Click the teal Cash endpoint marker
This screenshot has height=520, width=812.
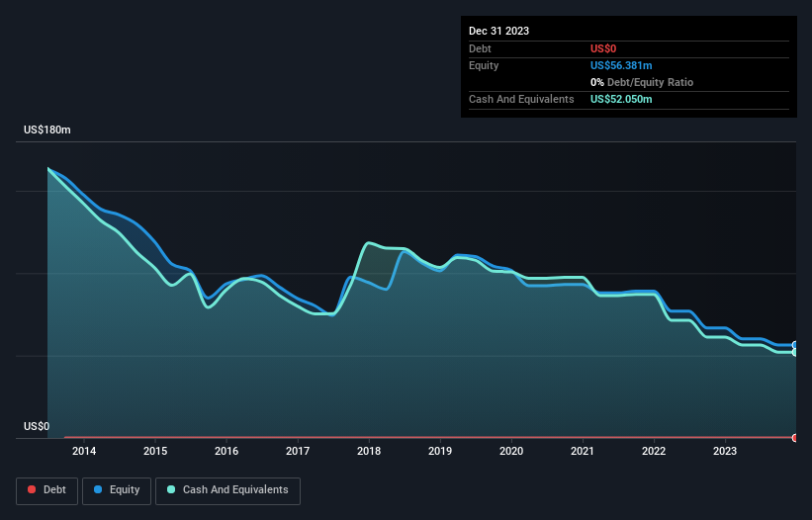pyautogui.click(x=795, y=352)
